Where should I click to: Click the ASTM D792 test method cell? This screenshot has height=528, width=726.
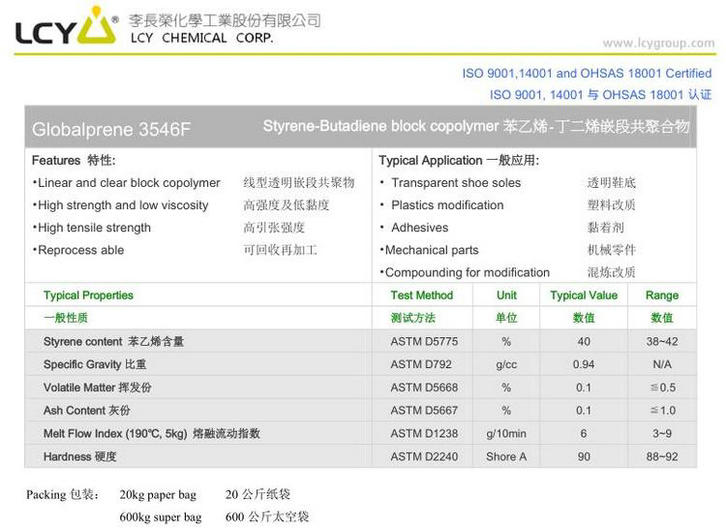419,364
